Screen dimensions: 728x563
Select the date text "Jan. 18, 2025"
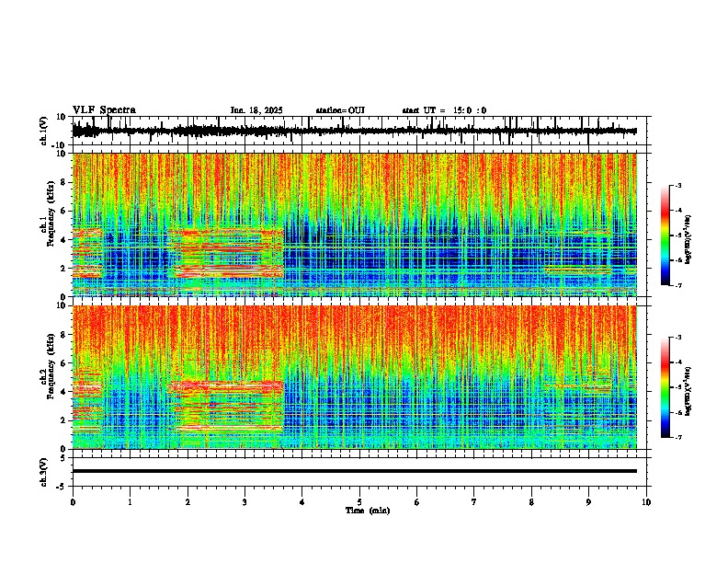coord(256,110)
